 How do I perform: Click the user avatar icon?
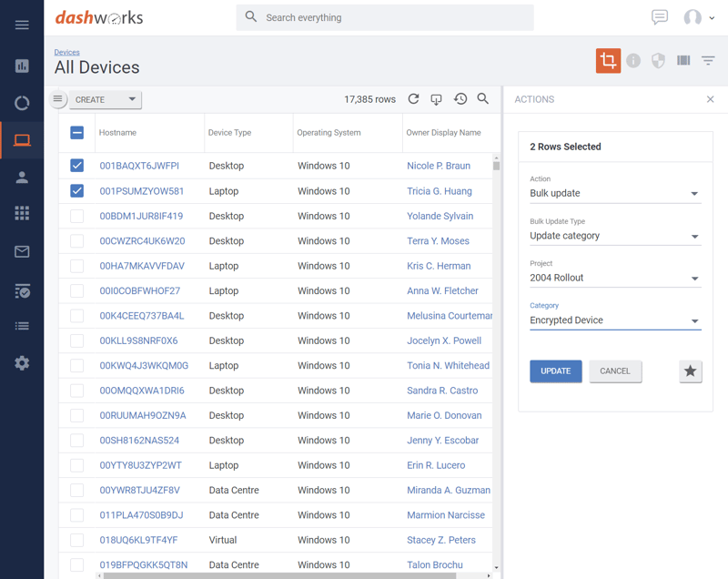[693, 17]
